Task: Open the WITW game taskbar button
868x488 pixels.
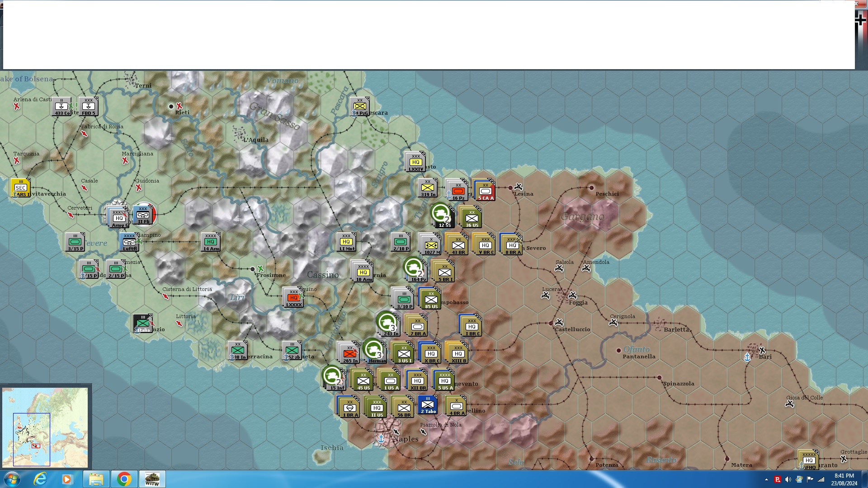Action: (152, 479)
